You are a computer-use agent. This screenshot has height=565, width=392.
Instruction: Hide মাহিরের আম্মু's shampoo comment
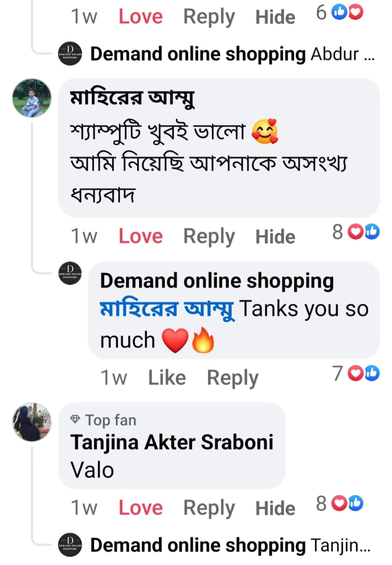(x=275, y=237)
